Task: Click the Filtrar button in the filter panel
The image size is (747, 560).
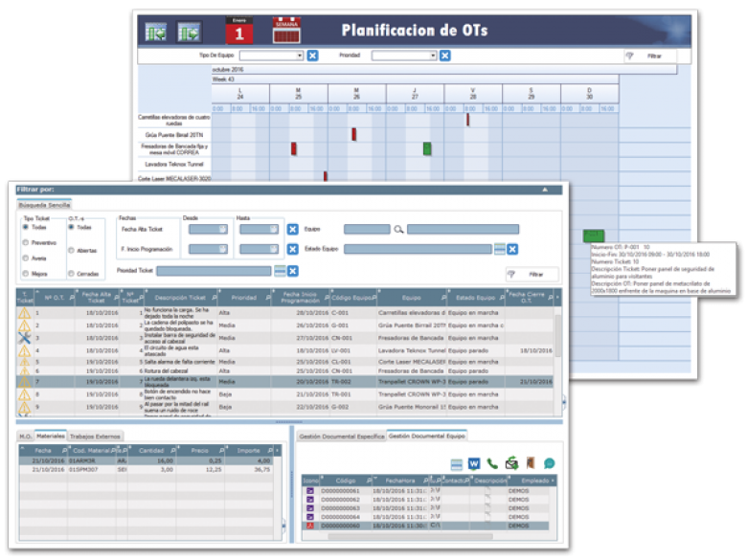Action: 530,274
